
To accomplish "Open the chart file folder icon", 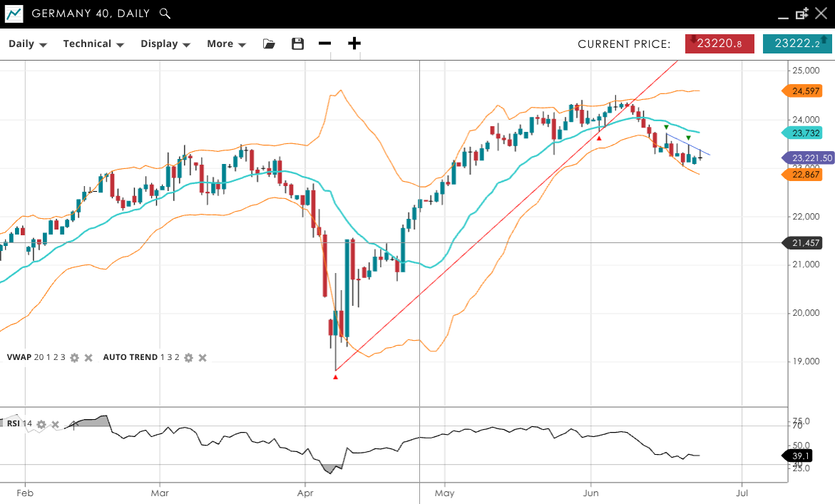I will tap(269, 44).
